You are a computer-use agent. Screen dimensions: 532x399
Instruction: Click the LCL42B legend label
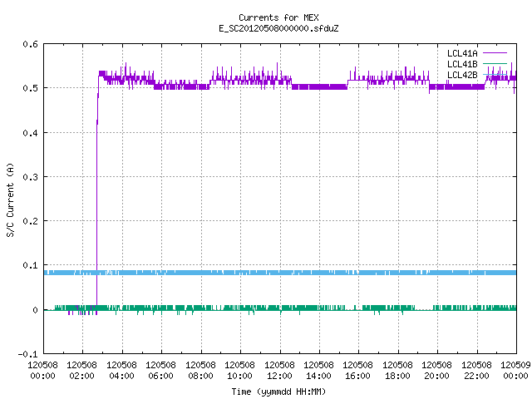click(462, 75)
